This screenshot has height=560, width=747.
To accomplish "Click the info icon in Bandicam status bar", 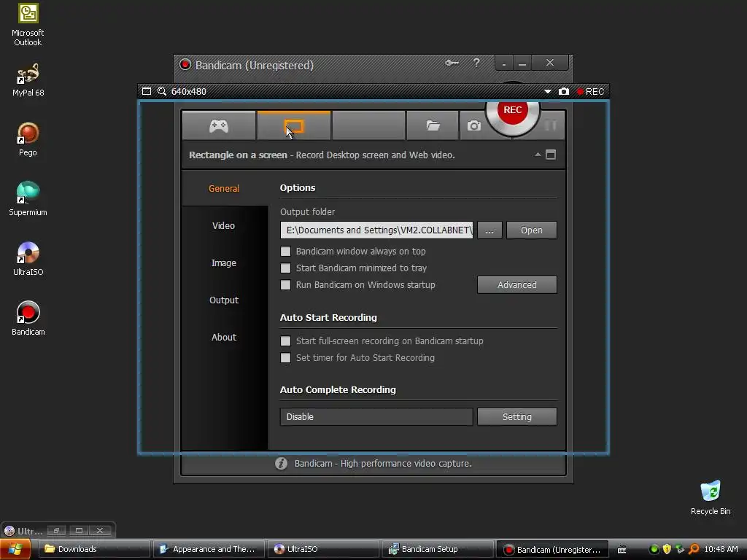I will click(x=281, y=463).
